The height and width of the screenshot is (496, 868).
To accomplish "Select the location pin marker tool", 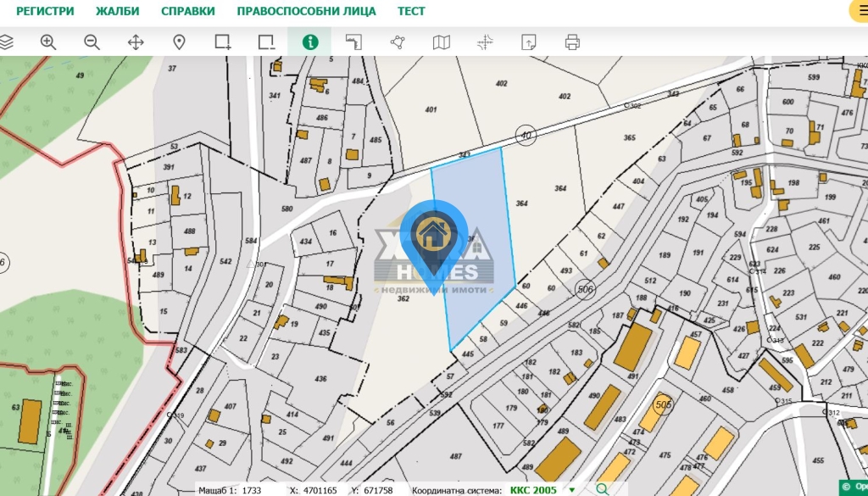I will pyautogui.click(x=179, y=42).
